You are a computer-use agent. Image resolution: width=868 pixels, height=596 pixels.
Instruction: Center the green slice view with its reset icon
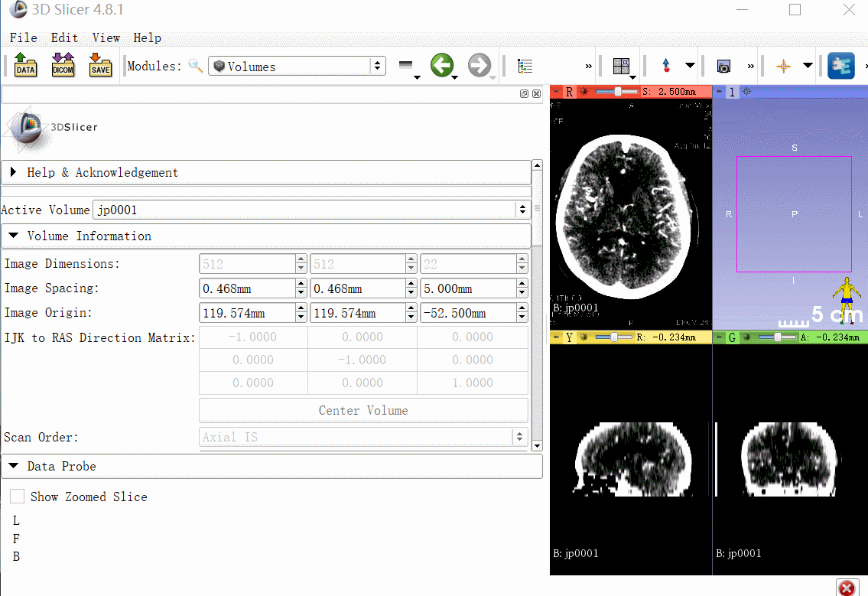[x=746, y=337]
